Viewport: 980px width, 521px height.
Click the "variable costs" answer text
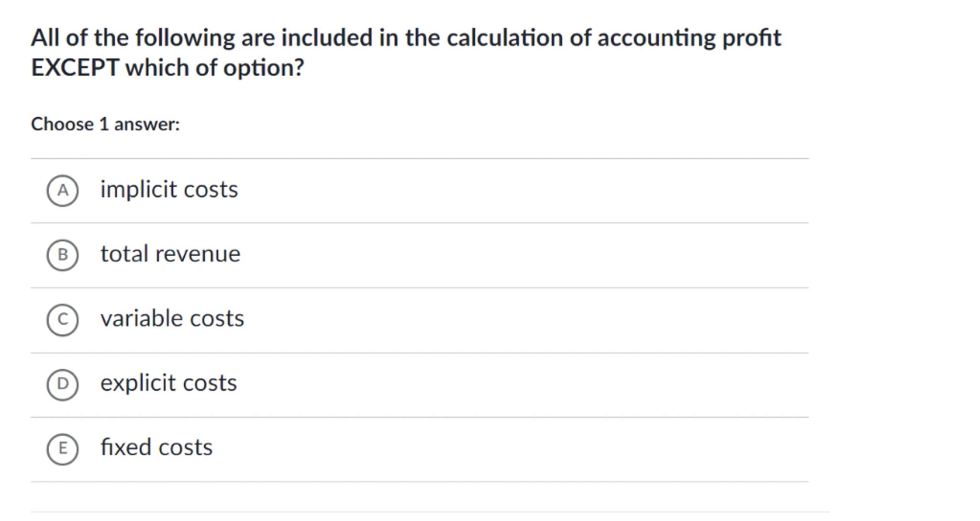(172, 318)
